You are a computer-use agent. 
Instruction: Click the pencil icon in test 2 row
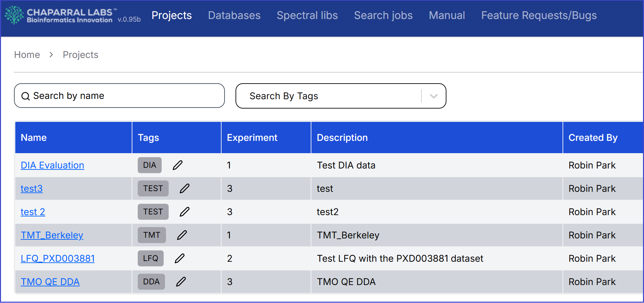click(185, 212)
